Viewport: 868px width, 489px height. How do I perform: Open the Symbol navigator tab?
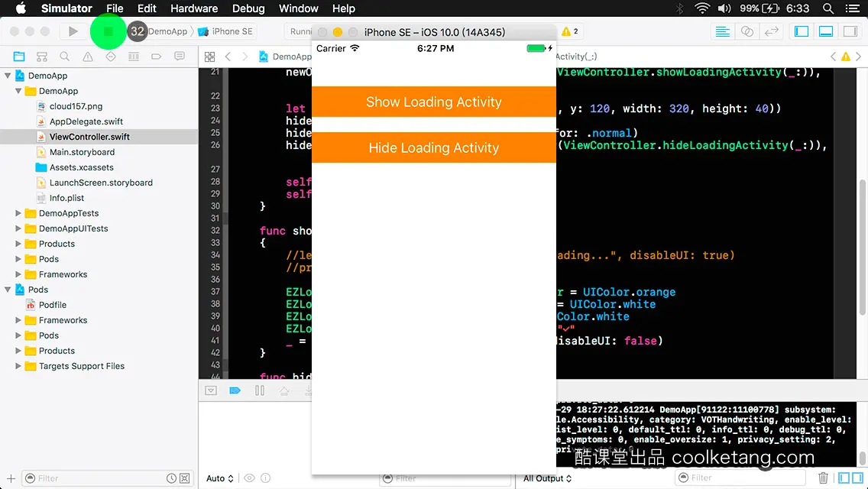click(41, 57)
